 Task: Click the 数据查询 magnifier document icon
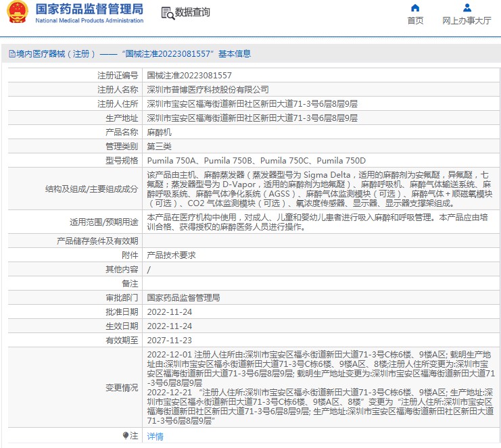click(x=167, y=13)
